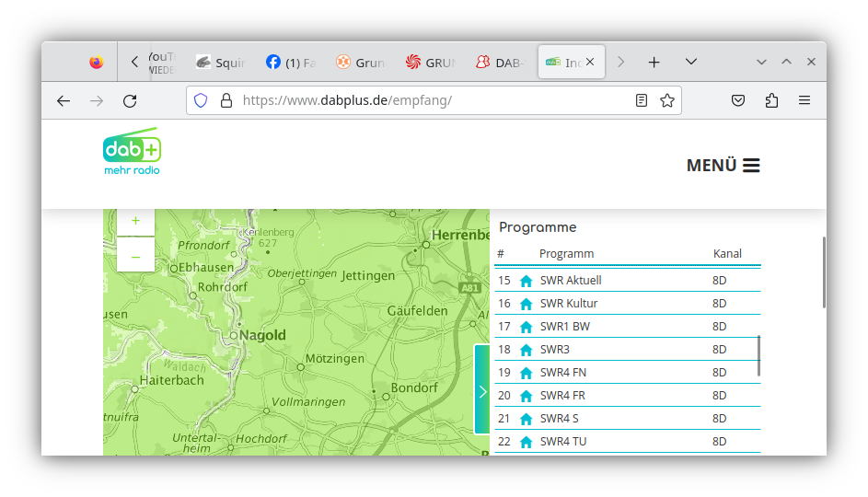The image size is (868, 497).
Task: Zoom in on the map
Action: (135, 221)
